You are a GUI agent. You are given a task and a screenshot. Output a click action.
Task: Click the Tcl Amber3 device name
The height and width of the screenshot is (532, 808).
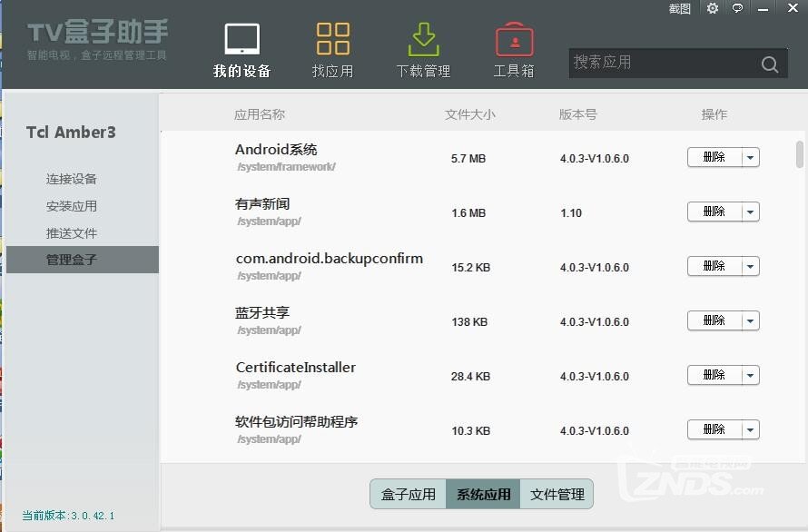coord(71,133)
